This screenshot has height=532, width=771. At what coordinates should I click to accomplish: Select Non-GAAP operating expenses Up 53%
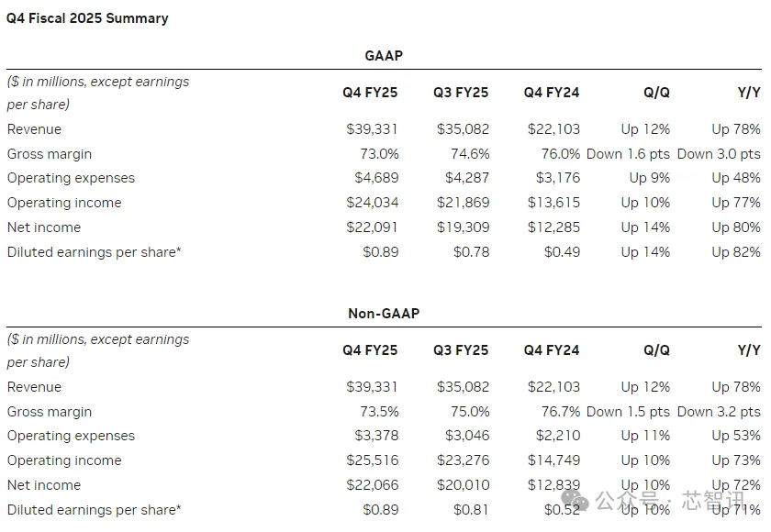point(736,436)
